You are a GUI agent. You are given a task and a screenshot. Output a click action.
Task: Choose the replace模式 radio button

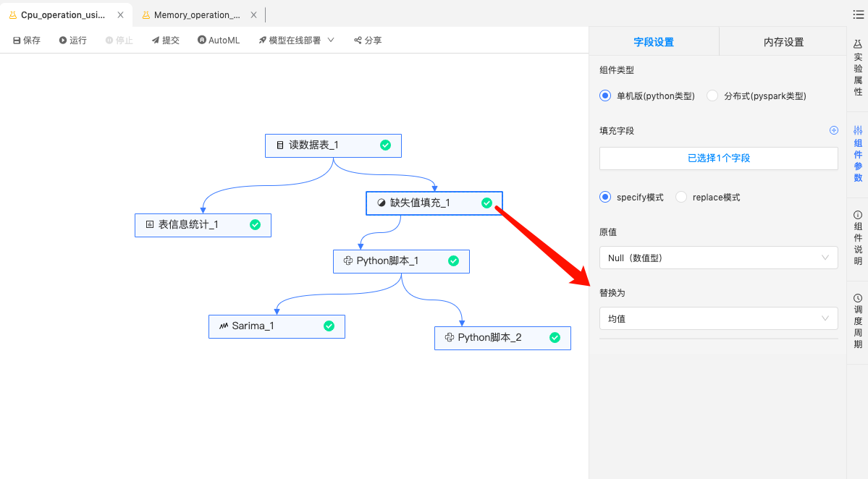coord(681,197)
